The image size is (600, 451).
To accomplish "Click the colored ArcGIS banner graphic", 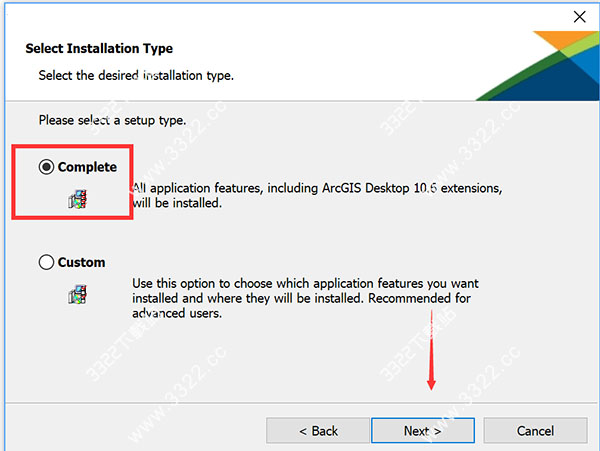I will pos(538,66).
